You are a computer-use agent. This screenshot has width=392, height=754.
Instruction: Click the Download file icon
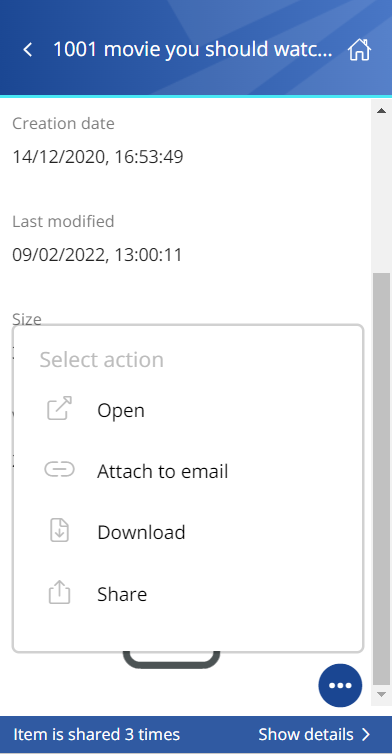(60, 531)
